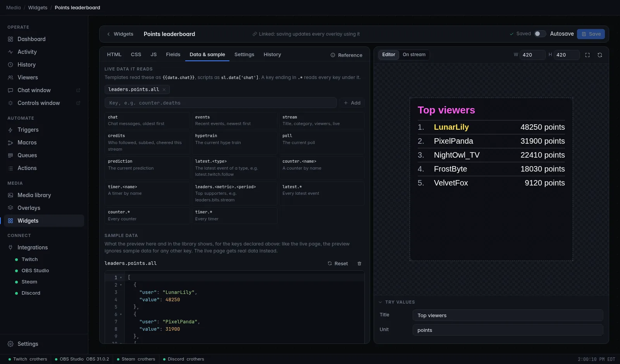Select the Editor preview mode
The image size is (620, 364).
(389, 55)
